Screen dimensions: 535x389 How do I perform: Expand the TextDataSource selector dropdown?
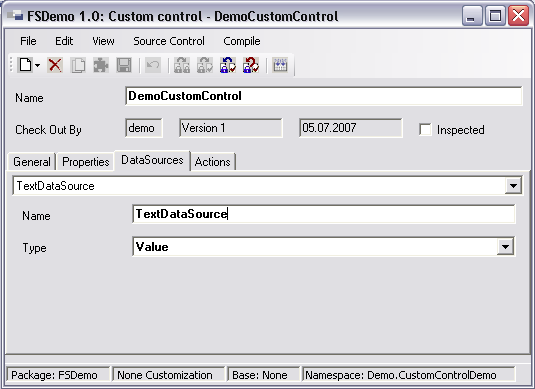[x=513, y=186]
